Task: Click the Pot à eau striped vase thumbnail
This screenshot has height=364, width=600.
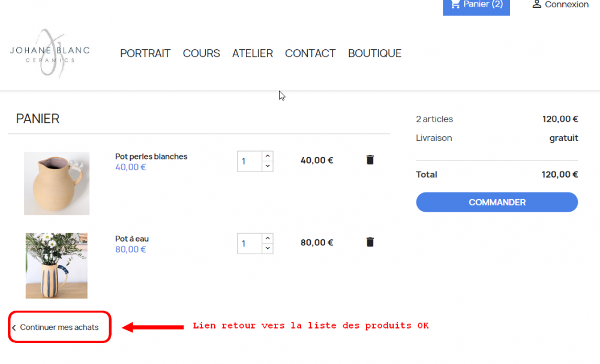Action: pyautogui.click(x=56, y=266)
